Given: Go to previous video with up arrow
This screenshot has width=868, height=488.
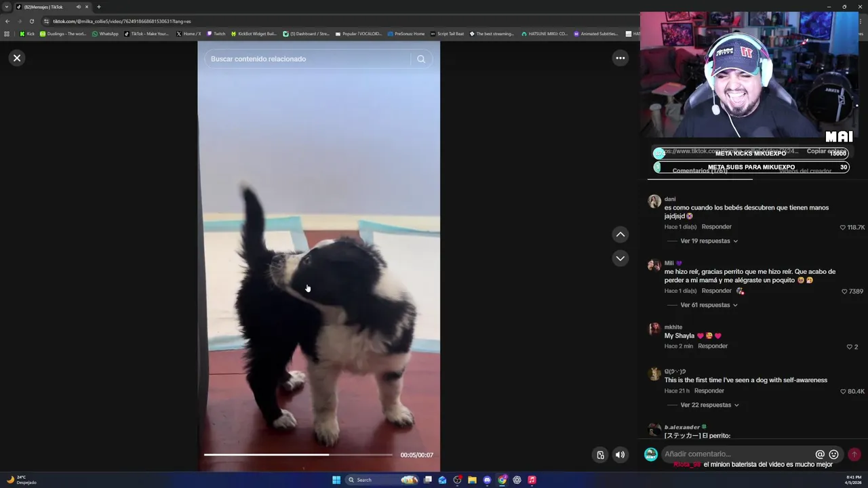Looking at the screenshot, I should coord(620,235).
